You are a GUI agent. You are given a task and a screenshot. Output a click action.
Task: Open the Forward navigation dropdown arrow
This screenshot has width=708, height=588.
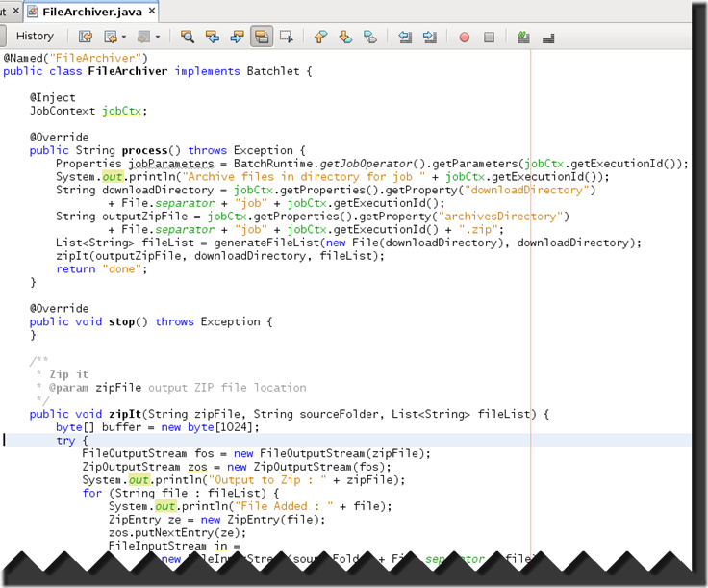pos(158,37)
